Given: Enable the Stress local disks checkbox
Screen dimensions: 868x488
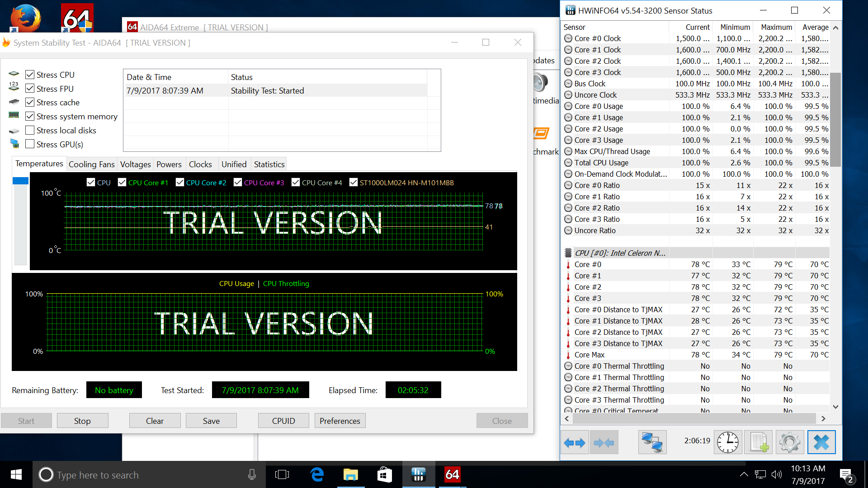Looking at the screenshot, I should [x=30, y=131].
